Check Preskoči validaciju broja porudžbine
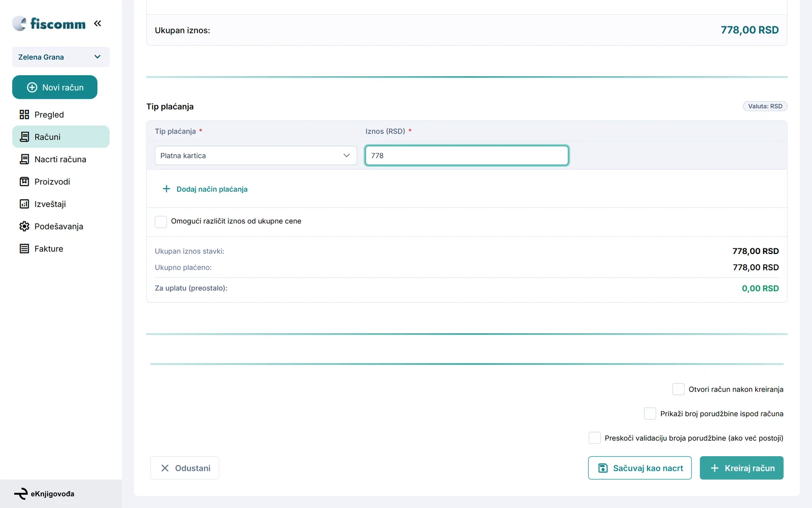The image size is (812, 508). pos(595,438)
